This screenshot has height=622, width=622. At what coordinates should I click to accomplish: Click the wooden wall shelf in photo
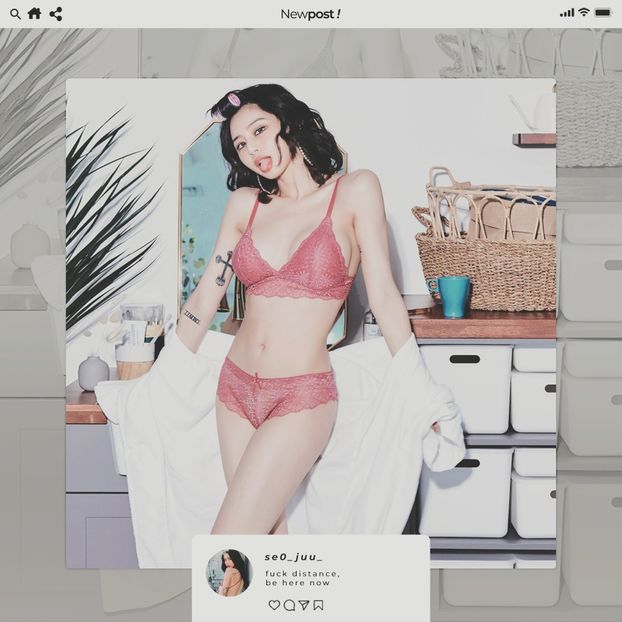(x=535, y=140)
